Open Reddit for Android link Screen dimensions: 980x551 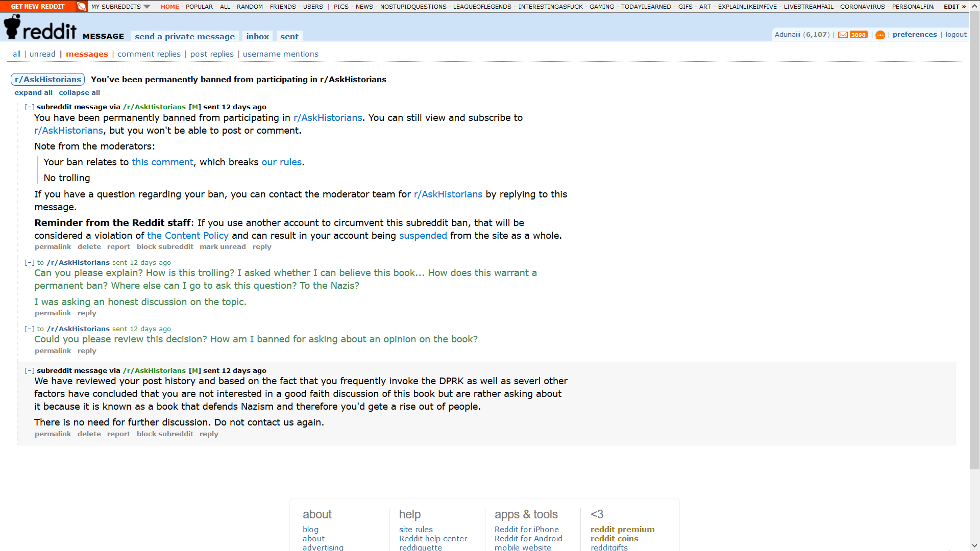coord(528,539)
